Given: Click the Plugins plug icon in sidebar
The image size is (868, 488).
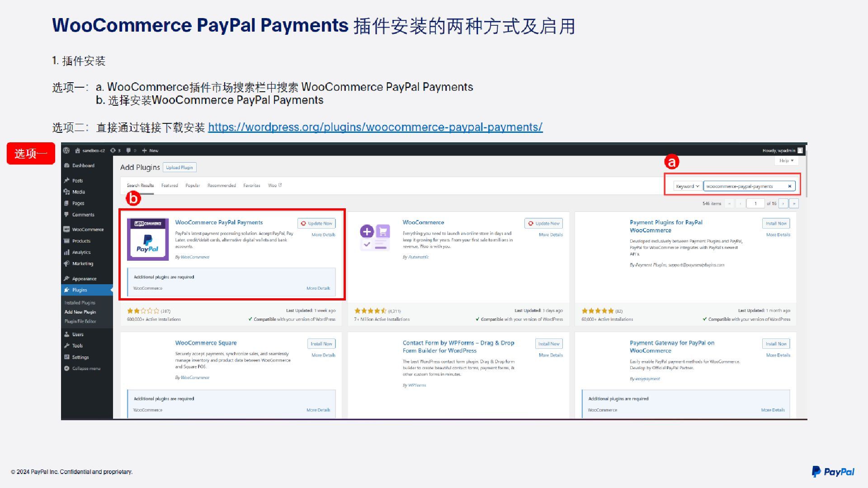Looking at the screenshot, I should (67, 290).
